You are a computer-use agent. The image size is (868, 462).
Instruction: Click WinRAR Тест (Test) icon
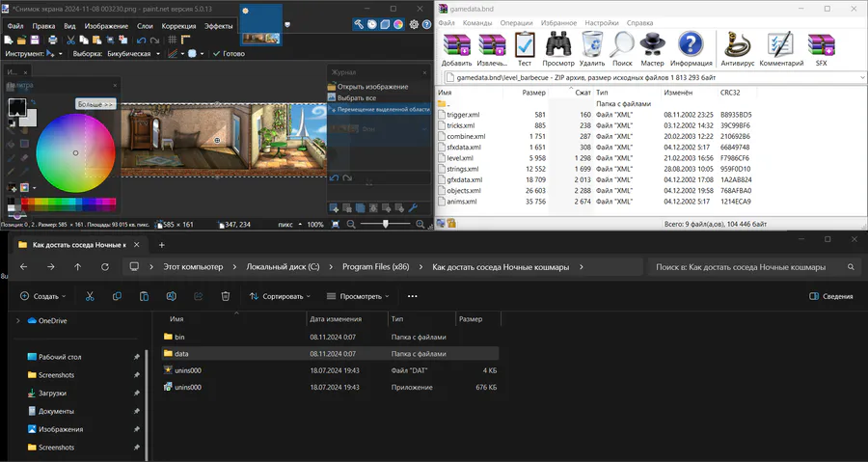(525, 49)
